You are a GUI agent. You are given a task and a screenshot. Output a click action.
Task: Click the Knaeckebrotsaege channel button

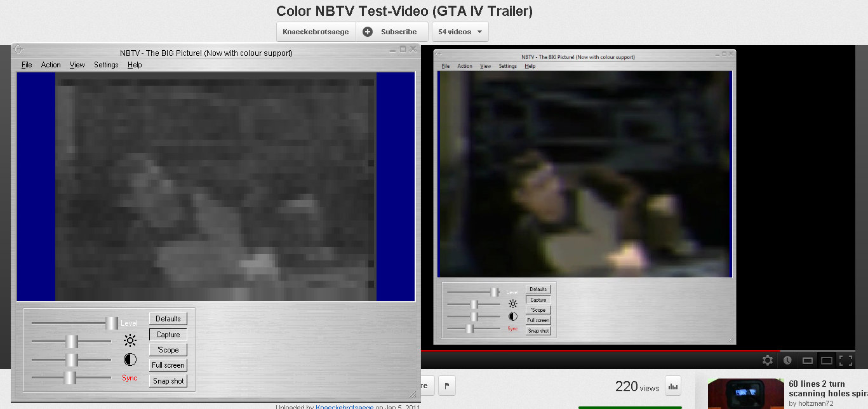point(316,32)
